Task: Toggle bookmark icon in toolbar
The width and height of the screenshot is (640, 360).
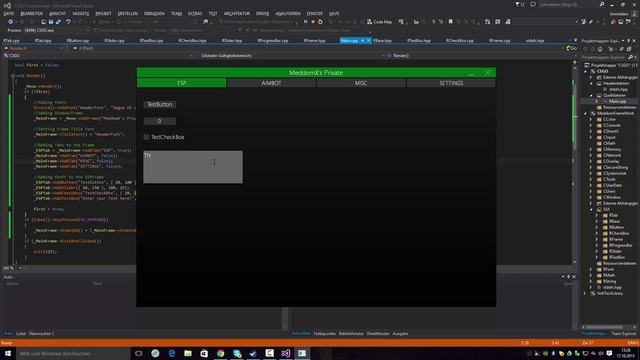Action: [451, 22]
